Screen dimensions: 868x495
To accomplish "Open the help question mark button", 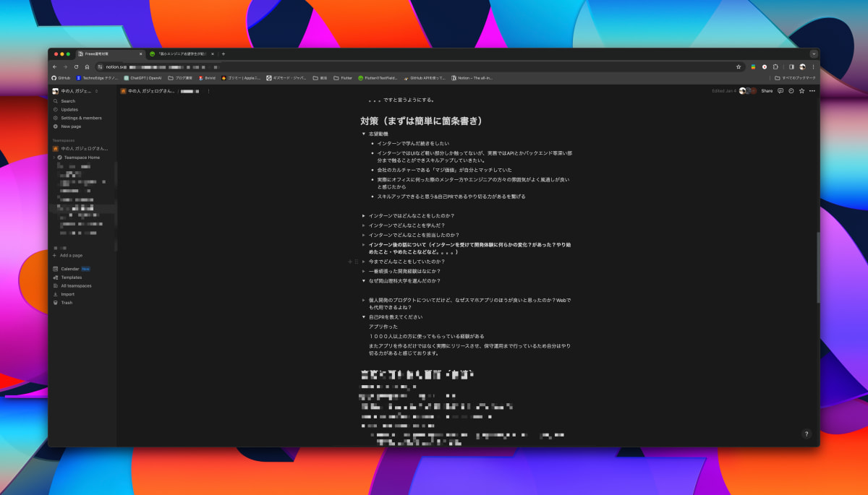I will click(807, 434).
